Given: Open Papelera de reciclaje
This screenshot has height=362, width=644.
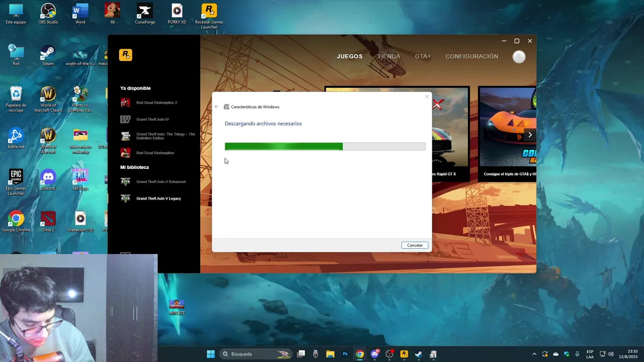Looking at the screenshot, I should (16, 99).
